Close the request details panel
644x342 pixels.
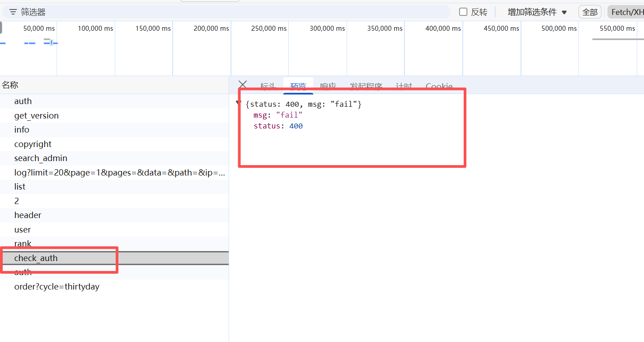243,85
